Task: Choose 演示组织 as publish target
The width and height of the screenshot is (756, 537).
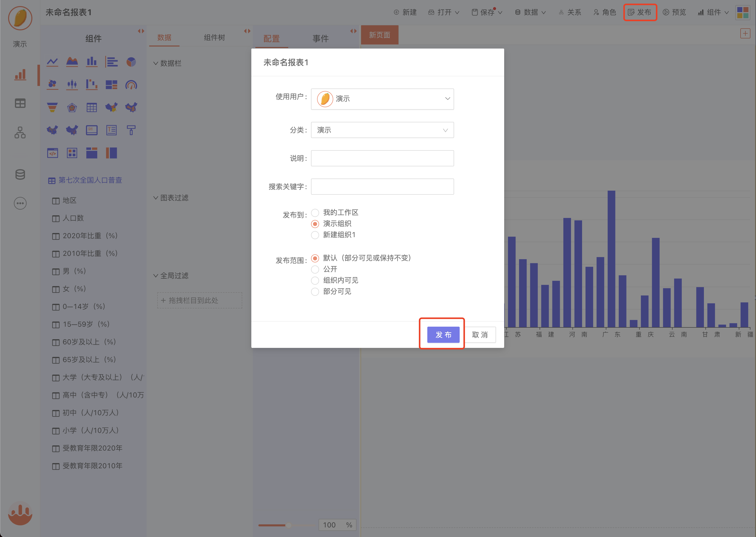Action: (315, 224)
